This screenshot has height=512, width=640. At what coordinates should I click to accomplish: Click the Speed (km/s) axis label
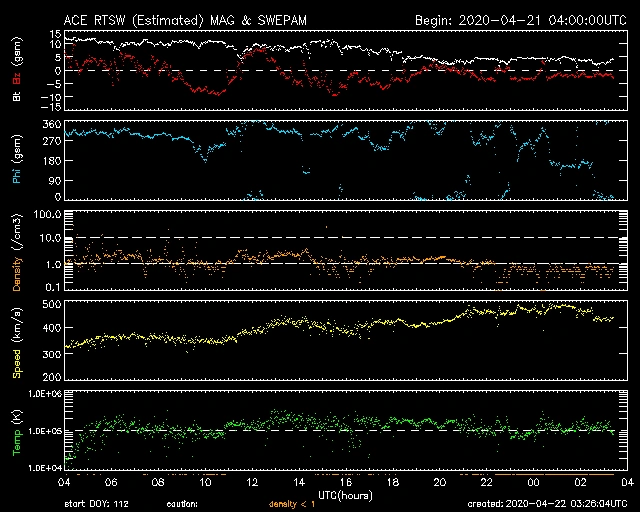coord(16,340)
